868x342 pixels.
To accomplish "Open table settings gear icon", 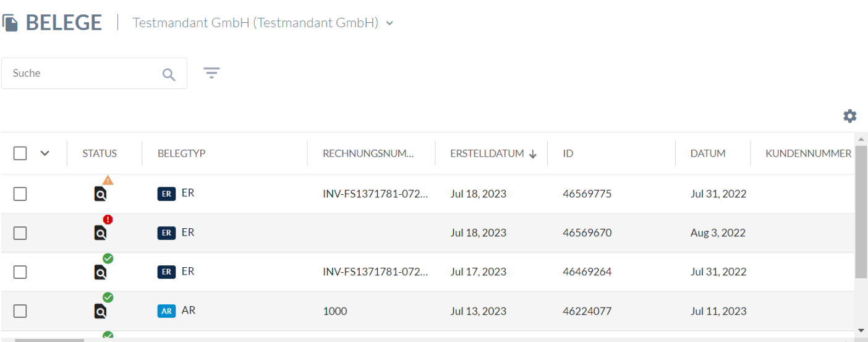I will pyautogui.click(x=850, y=116).
